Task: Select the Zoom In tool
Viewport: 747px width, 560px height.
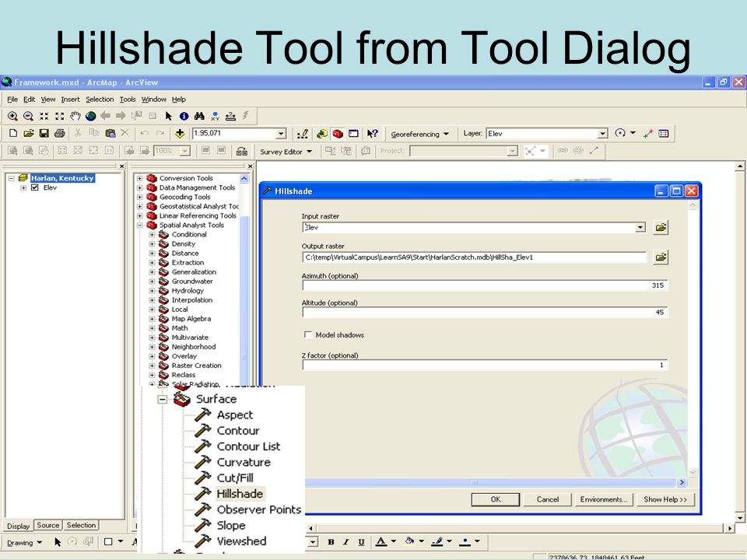Action: click(13, 116)
